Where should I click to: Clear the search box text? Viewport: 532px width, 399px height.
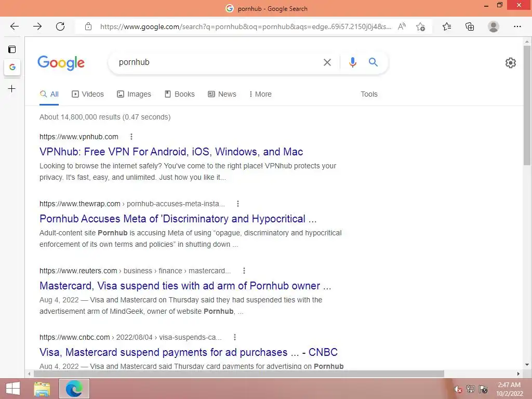327,62
